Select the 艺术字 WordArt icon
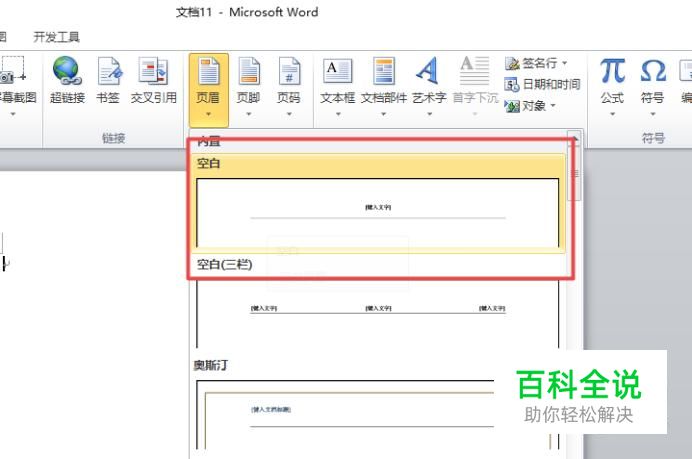This screenshot has height=459, width=692. 428,71
